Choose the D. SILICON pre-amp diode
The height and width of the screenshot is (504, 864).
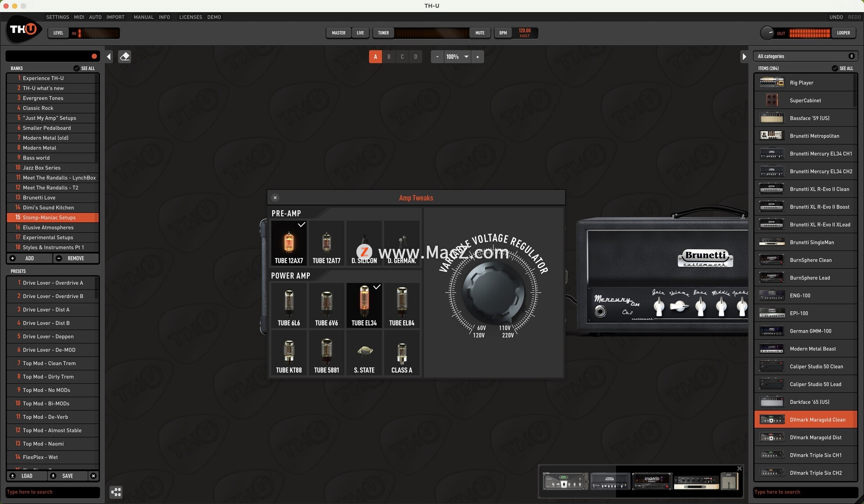pyautogui.click(x=364, y=243)
